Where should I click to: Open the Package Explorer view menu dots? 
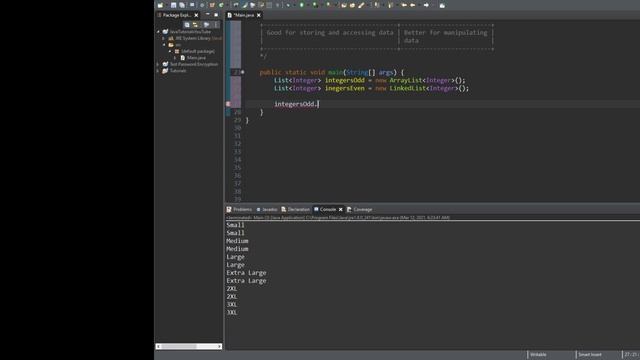pos(216,24)
